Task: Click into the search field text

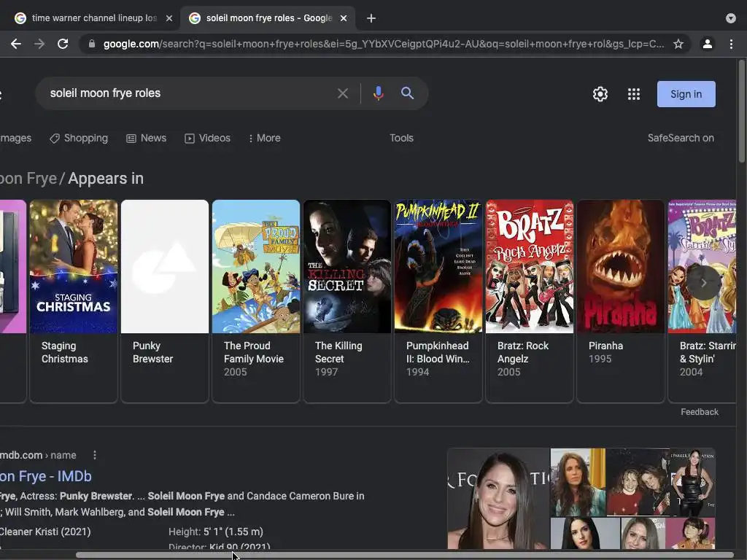Action: (x=105, y=93)
